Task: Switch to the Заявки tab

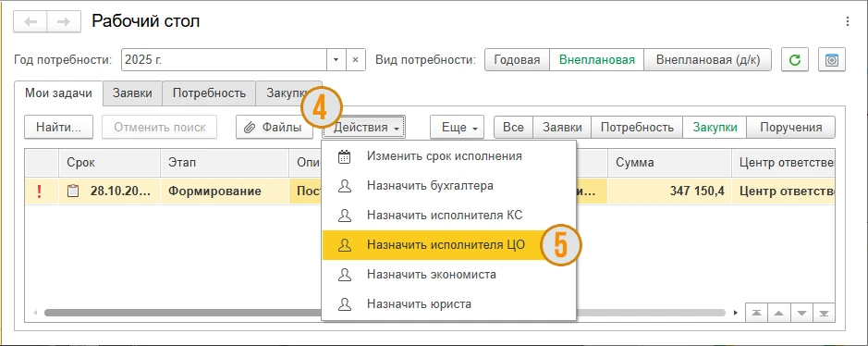Action: [x=132, y=93]
